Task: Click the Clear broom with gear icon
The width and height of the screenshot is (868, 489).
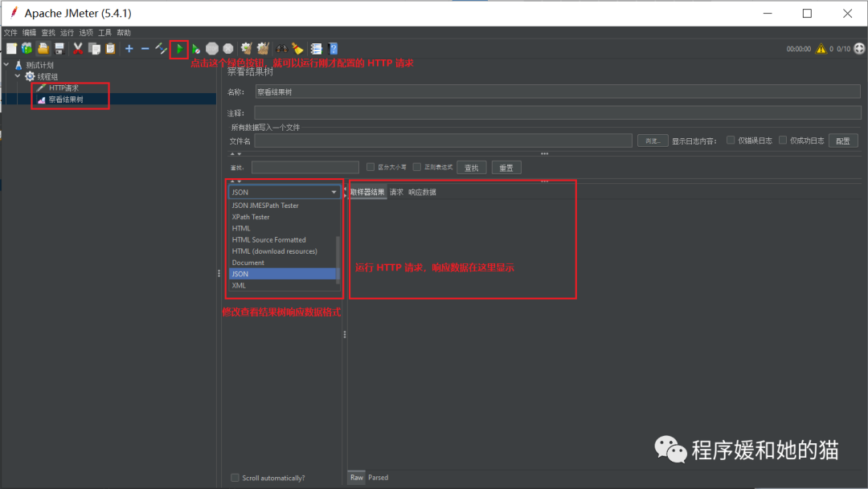Action: pos(247,49)
